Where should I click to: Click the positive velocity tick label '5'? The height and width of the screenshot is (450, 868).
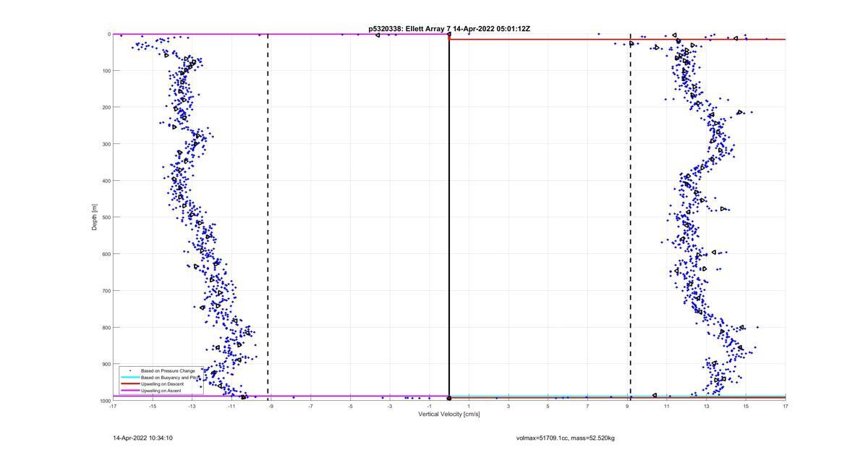[x=548, y=407]
